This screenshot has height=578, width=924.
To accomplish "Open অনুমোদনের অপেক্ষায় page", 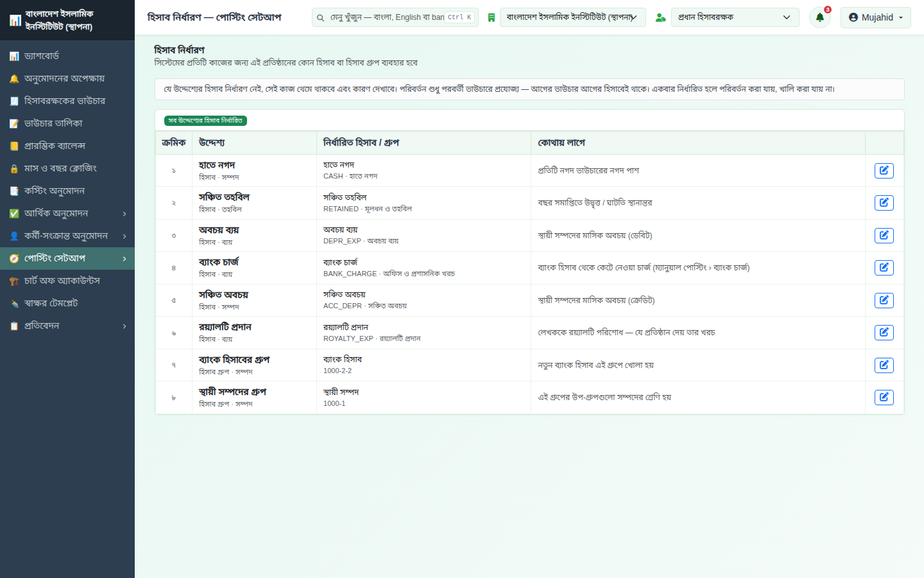I will coord(67,78).
